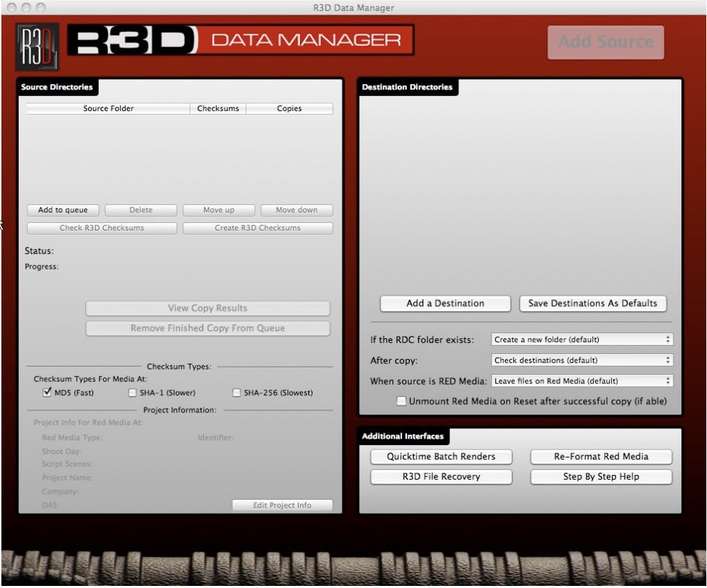This screenshot has height=588, width=707.
Task: Click the Move down button
Action: tap(297, 210)
